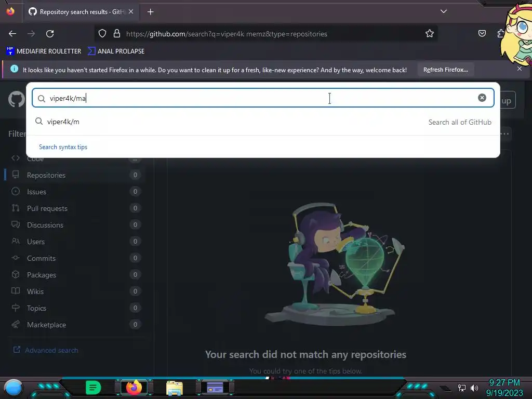Image resolution: width=532 pixels, height=399 pixels.
Task: Click the info icon in notification bar
Action: [14, 69]
